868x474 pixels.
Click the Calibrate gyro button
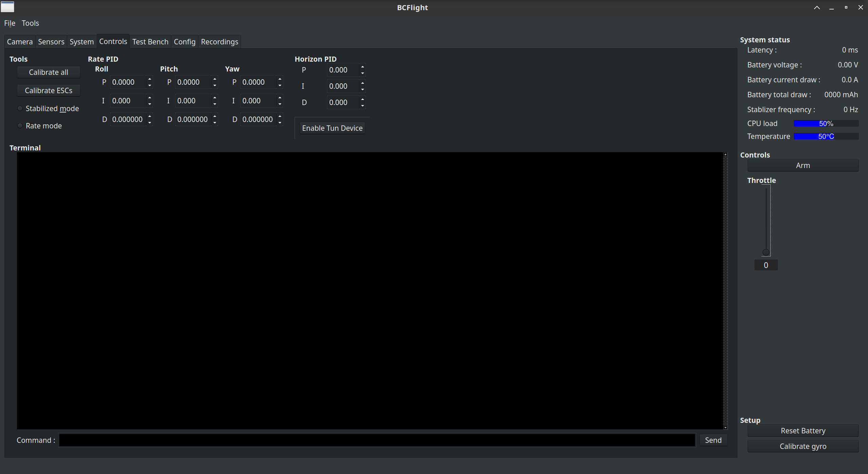pyautogui.click(x=803, y=446)
